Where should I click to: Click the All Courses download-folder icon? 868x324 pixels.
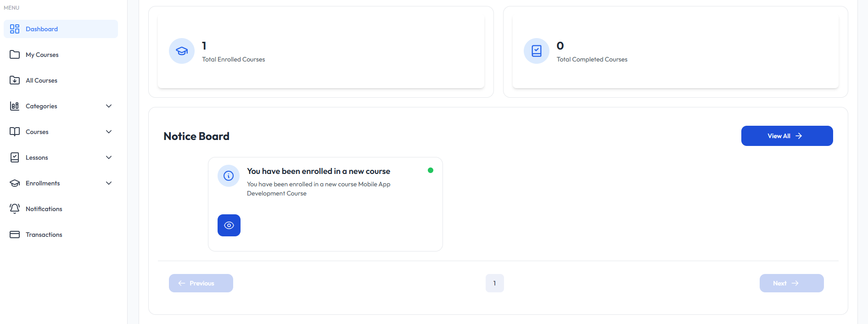[15, 80]
